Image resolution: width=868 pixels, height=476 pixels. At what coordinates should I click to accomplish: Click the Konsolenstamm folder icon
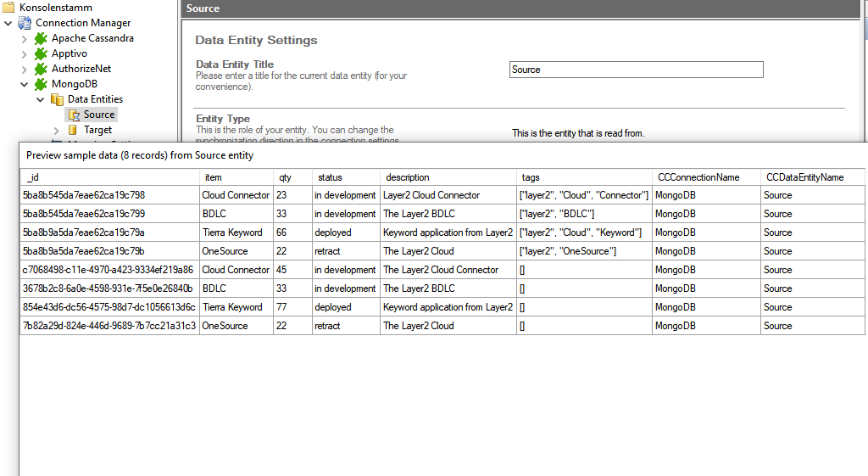click(x=8, y=7)
